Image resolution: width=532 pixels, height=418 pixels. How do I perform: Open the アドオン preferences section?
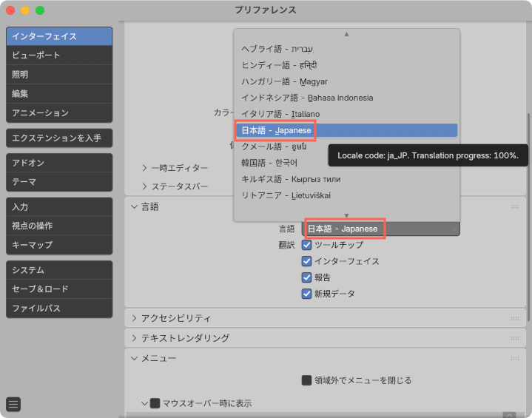tap(59, 163)
